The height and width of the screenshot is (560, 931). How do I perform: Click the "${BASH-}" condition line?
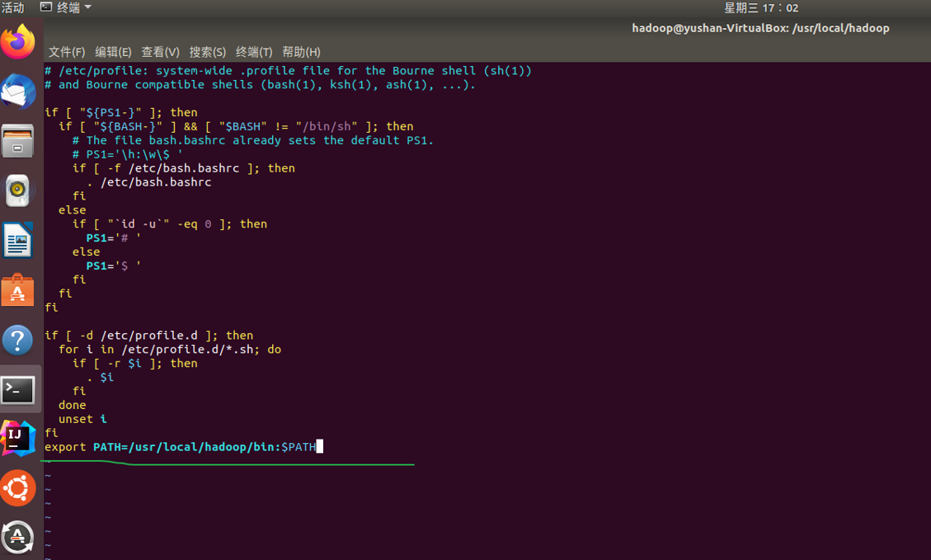(x=236, y=126)
